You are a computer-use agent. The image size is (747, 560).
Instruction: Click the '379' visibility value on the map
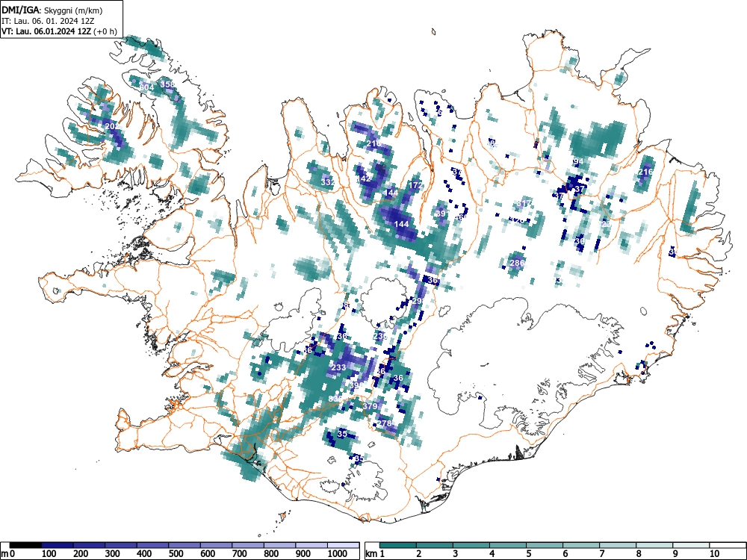tap(371, 405)
